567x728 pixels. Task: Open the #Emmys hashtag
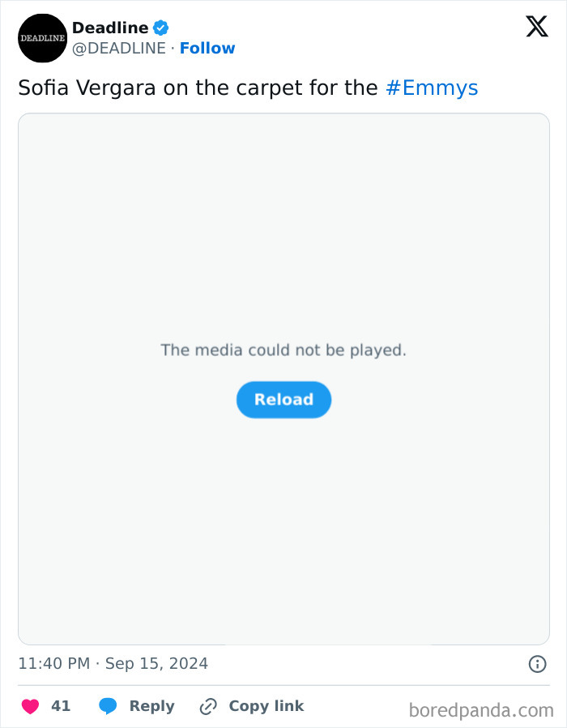(x=433, y=88)
